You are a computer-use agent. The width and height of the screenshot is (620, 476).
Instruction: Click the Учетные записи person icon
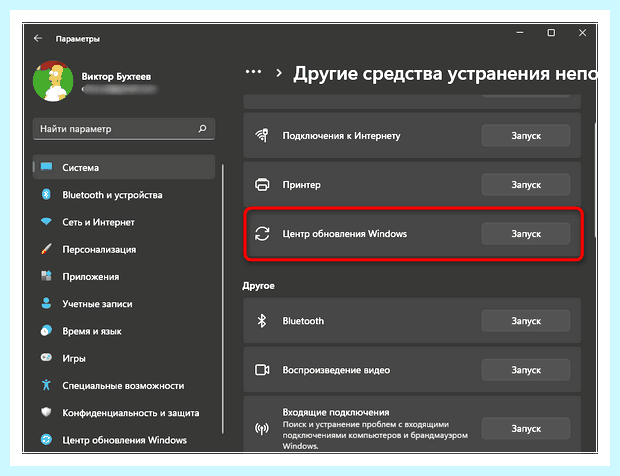coord(46,303)
